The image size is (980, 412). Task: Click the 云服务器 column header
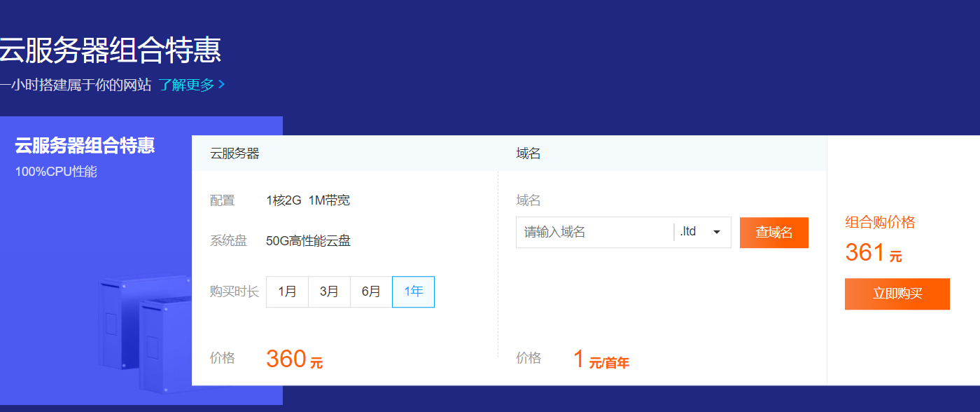pos(234,153)
